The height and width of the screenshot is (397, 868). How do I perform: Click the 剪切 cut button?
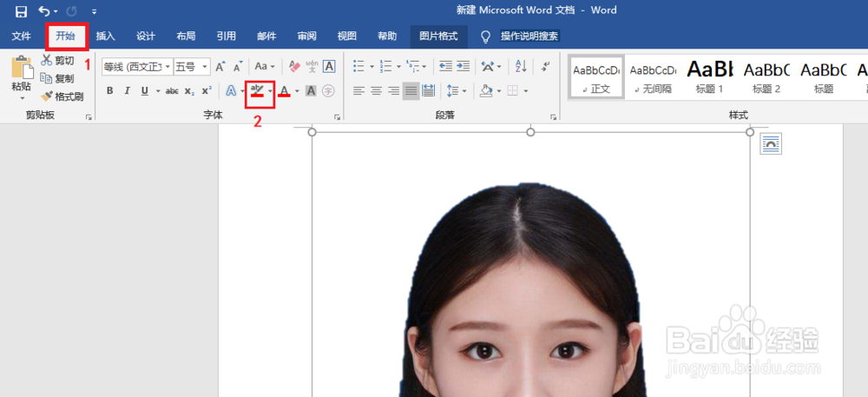click(x=57, y=60)
